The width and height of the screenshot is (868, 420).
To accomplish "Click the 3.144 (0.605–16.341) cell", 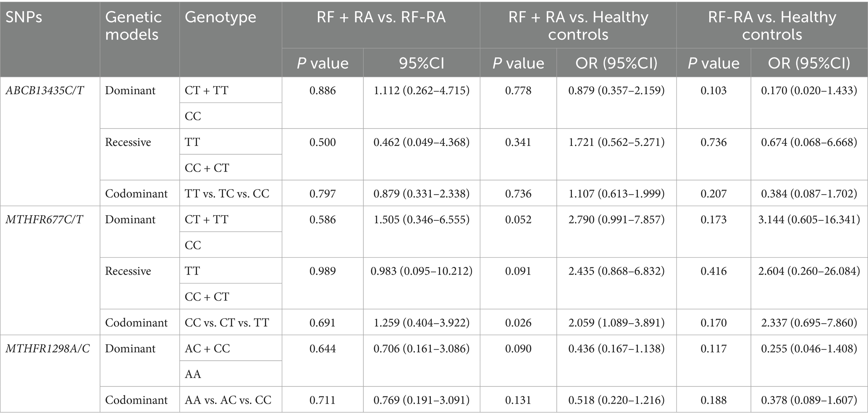I will tap(809, 219).
